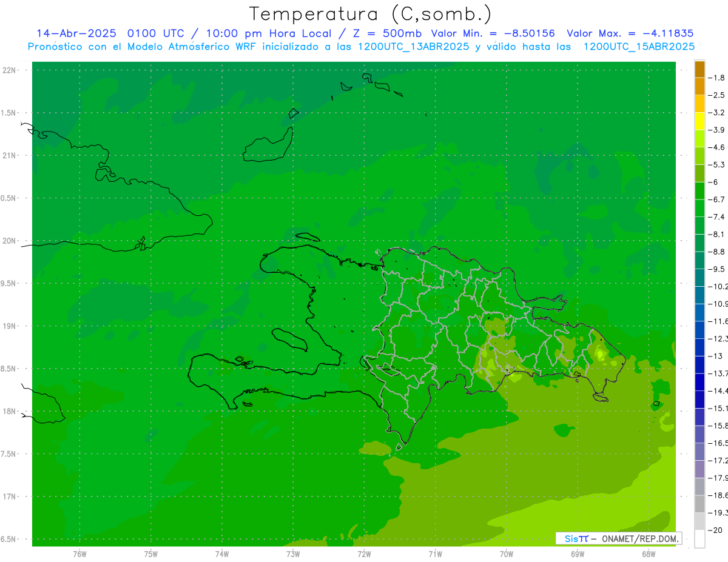Viewport: 728px width, 562px height.
Task: Click the 'Sis - ONAMET/REP.DOM.' credit label
Action: 618,538
